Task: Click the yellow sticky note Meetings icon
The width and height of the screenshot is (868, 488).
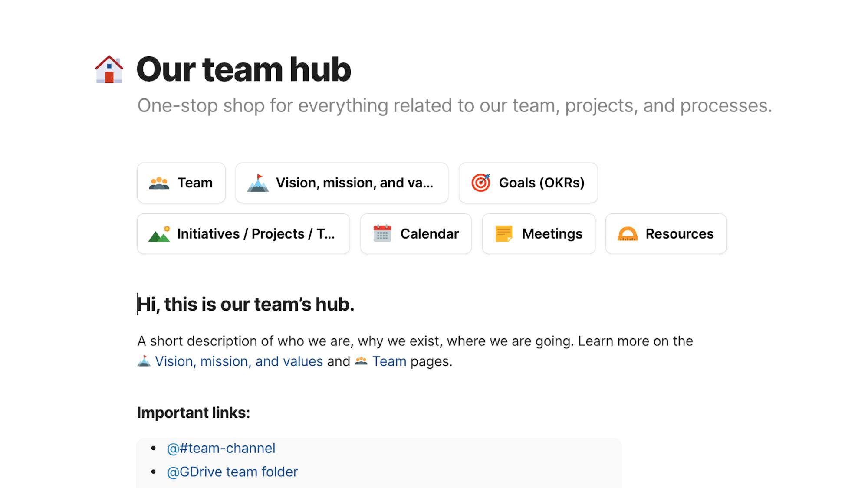Action: (x=503, y=234)
